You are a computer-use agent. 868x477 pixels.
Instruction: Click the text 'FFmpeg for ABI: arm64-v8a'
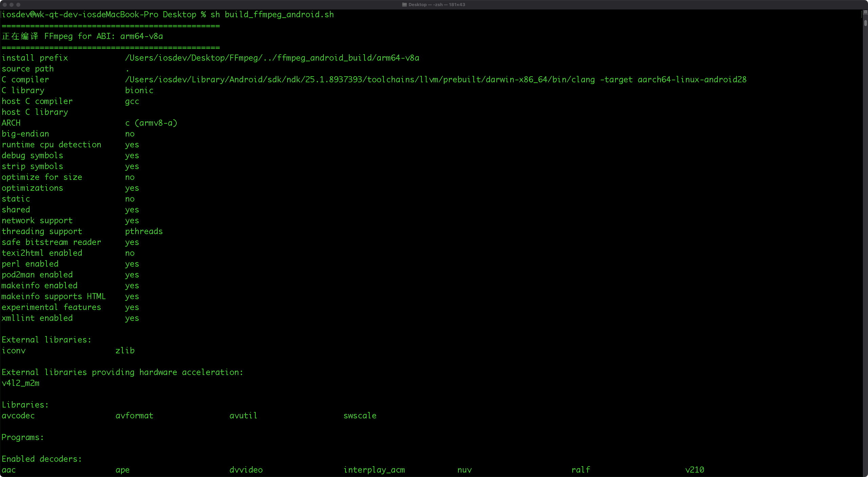click(x=104, y=36)
